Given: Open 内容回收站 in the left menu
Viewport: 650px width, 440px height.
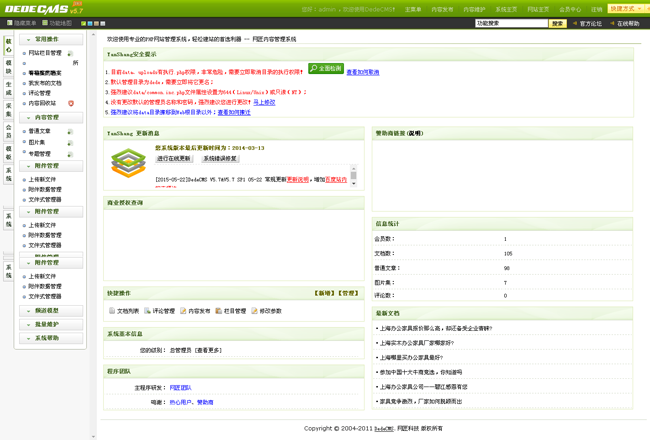Looking at the screenshot, I should tap(42, 103).
